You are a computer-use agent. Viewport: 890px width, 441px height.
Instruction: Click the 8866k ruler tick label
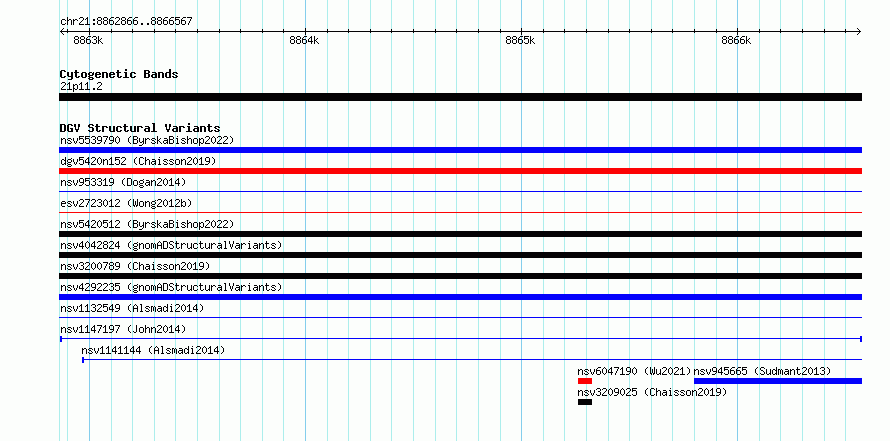pyautogui.click(x=736, y=40)
